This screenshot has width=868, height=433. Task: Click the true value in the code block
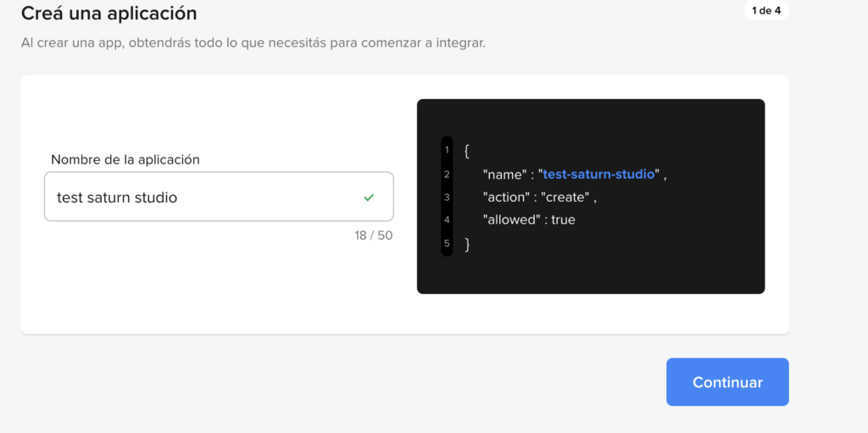pyautogui.click(x=563, y=220)
